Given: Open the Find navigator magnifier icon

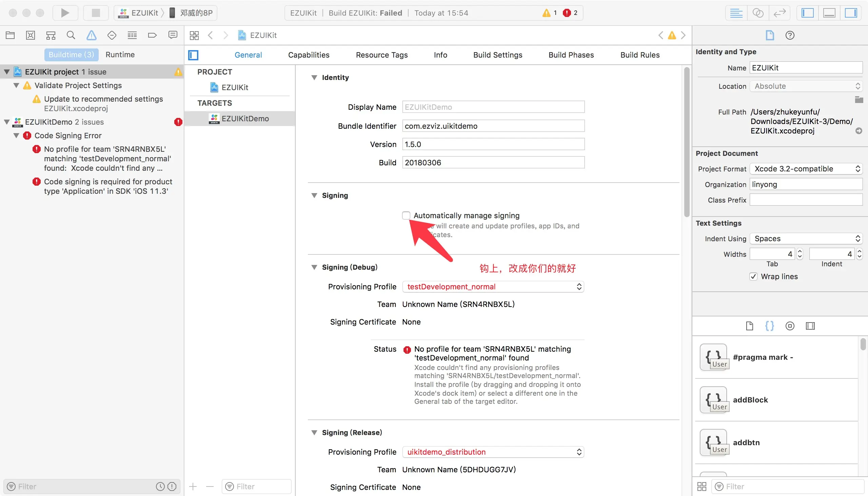Looking at the screenshot, I should (x=71, y=35).
